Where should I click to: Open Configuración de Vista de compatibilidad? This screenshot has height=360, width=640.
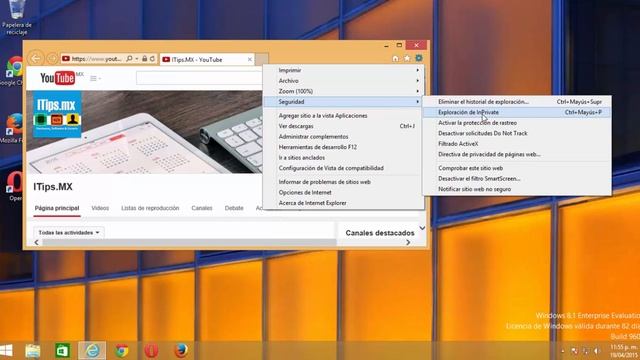[x=344, y=168]
